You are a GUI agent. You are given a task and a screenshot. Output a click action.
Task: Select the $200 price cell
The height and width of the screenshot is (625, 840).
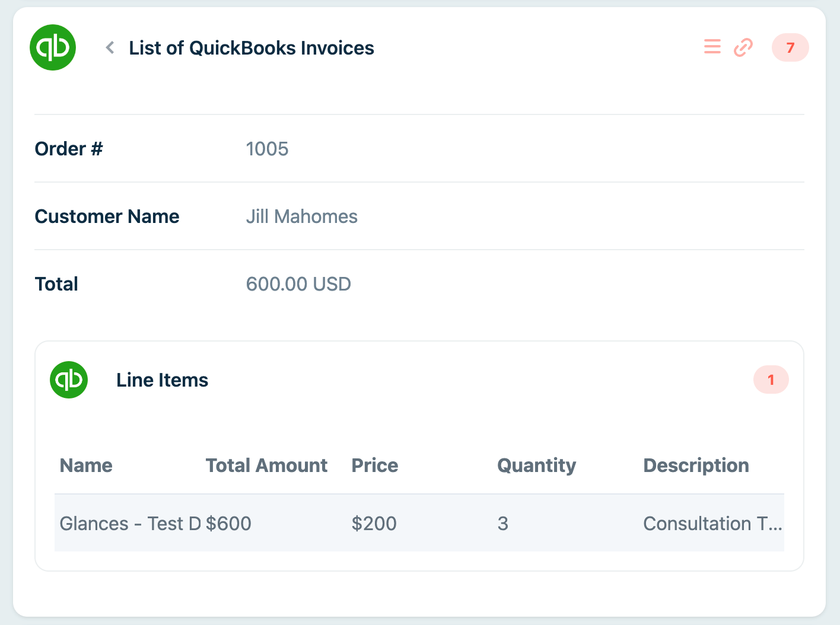[374, 524]
